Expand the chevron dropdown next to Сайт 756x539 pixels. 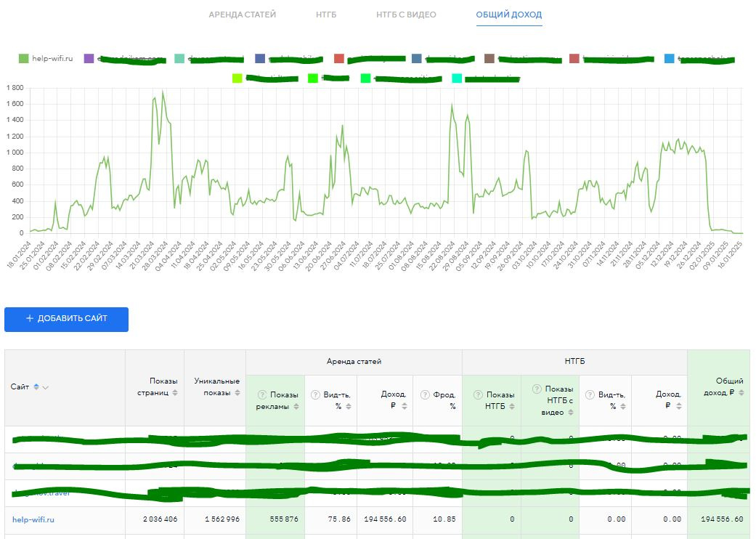pyautogui.click(x=45, y=387)
